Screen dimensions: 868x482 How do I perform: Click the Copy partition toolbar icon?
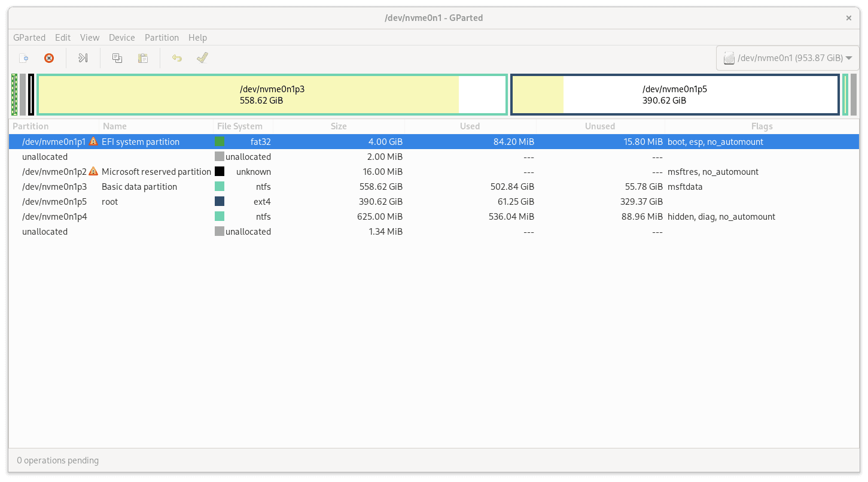point(117,58)
